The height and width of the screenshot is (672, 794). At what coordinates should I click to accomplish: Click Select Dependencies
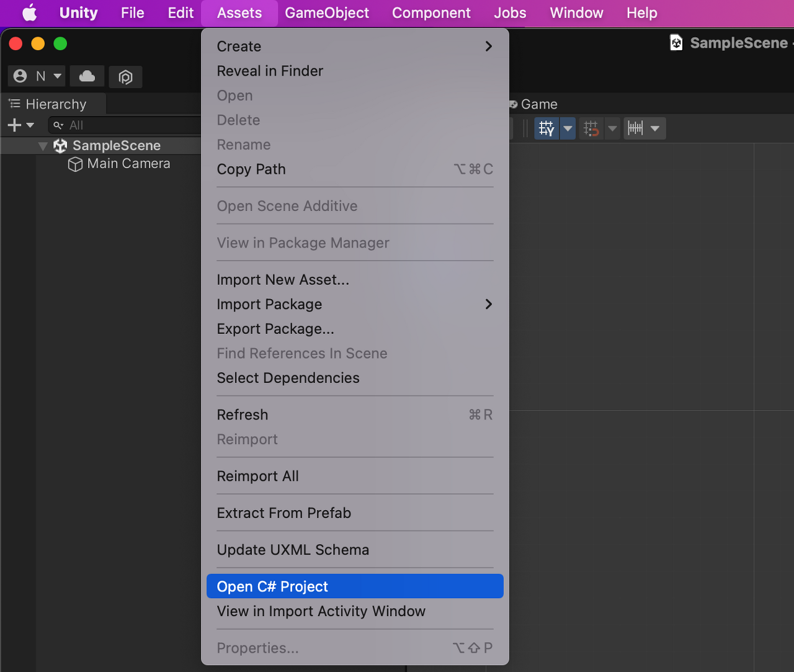(x=355, y=378)
